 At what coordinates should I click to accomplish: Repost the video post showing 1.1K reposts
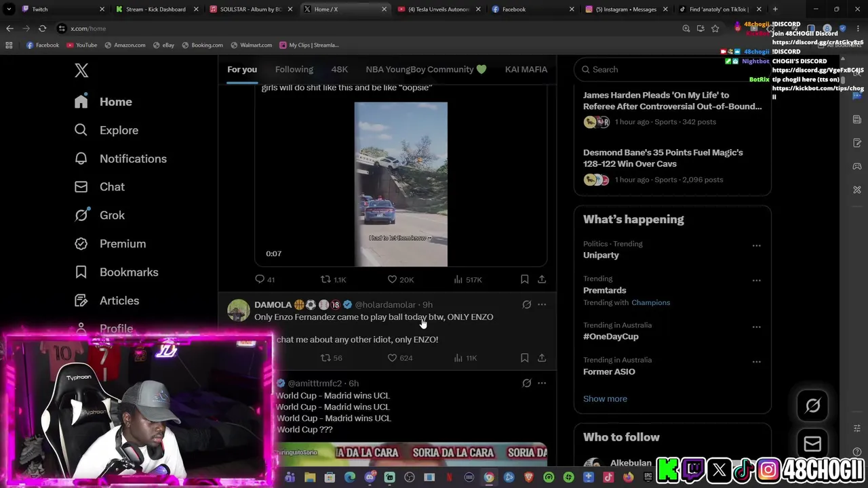point(333,279)
